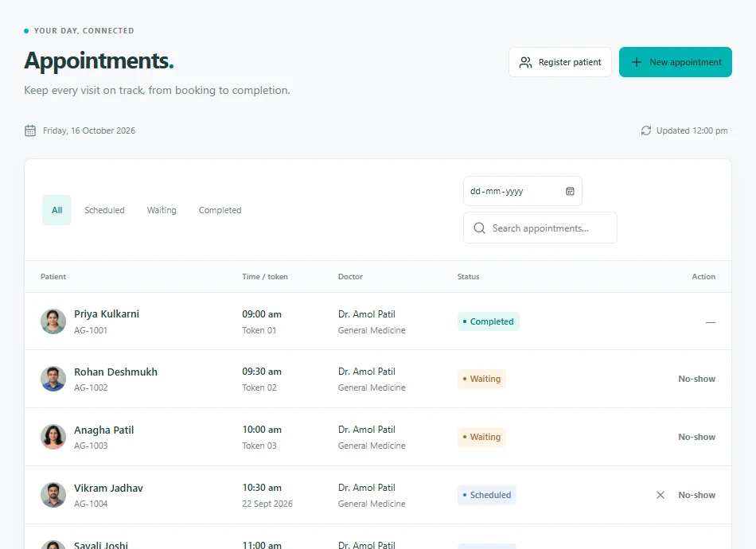Click Dr. Amol Patil in Priya Kulkarni's row
Viewport: 756px width, 549px height.
(x=366, y=314)
